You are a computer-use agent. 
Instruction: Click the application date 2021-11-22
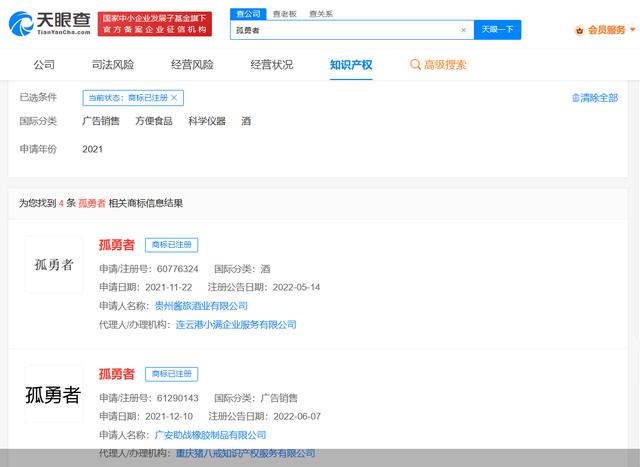(x=169, y=287)
